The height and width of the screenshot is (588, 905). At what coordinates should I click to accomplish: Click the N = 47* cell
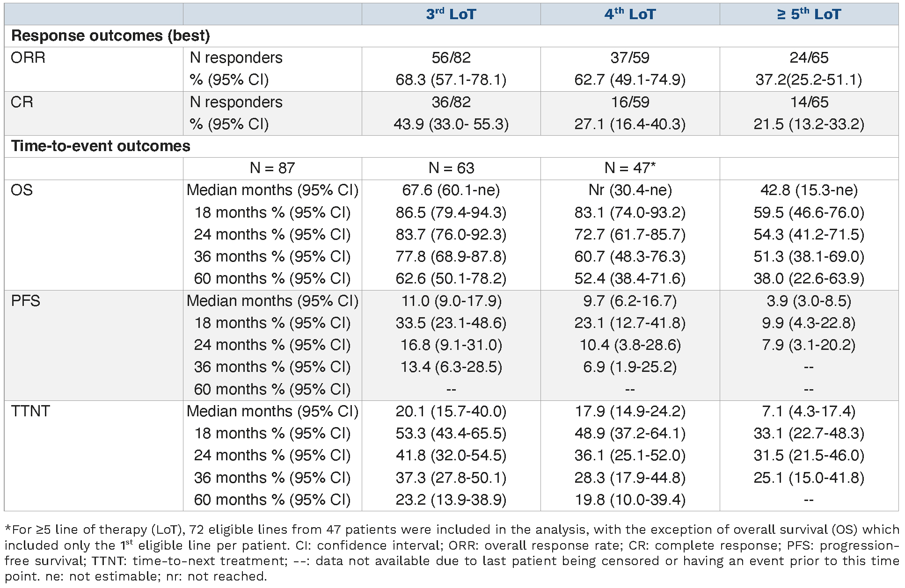point(629,168)
